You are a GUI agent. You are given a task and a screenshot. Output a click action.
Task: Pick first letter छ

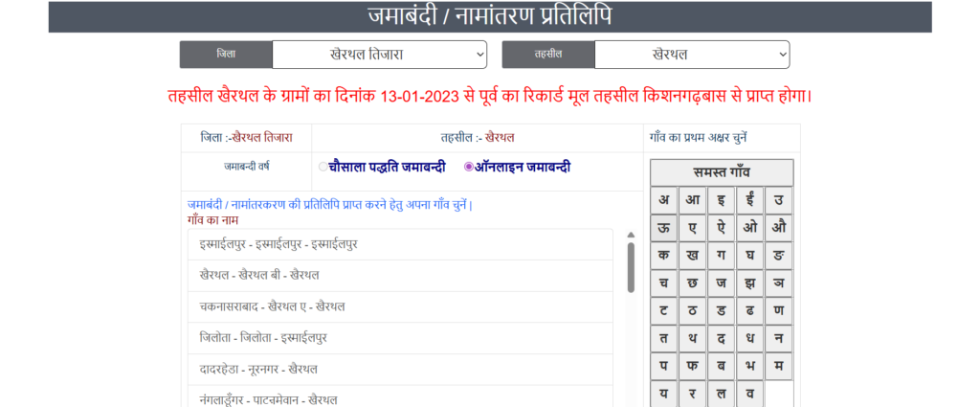693,283
